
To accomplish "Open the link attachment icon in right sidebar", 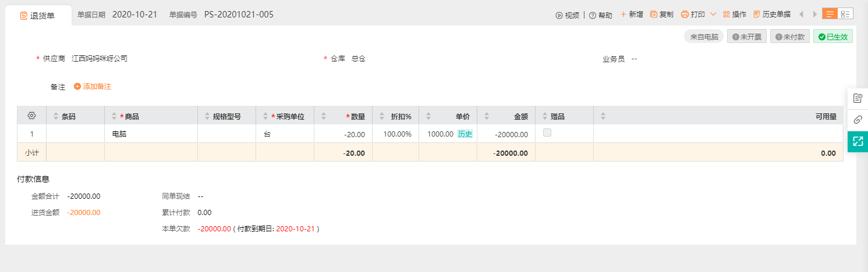I will pos(858,120).
